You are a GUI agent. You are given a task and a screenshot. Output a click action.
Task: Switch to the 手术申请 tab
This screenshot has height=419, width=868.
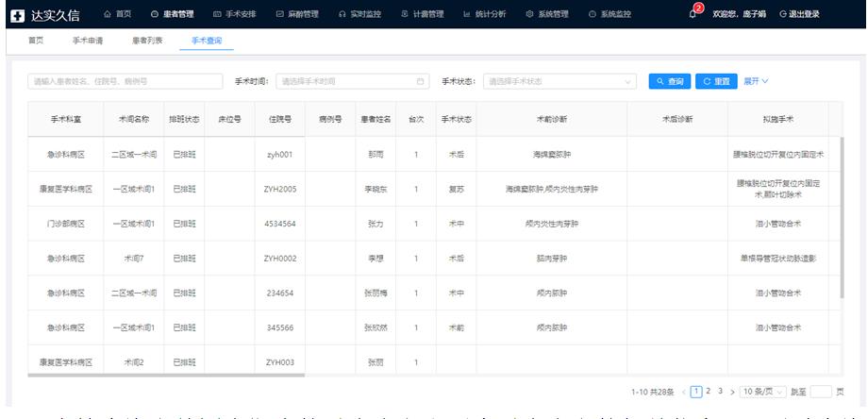(x=88, y=41)
